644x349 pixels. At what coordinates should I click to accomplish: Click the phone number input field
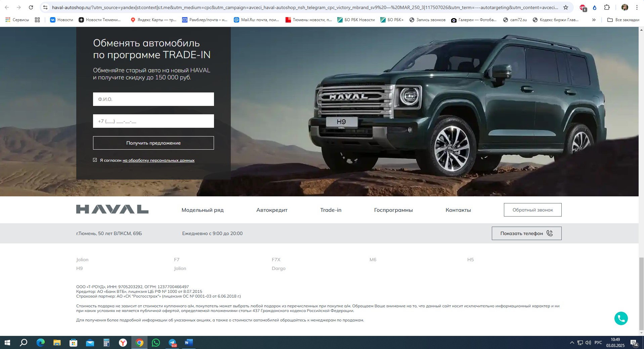pyautogui.click(x=153, y=121)
